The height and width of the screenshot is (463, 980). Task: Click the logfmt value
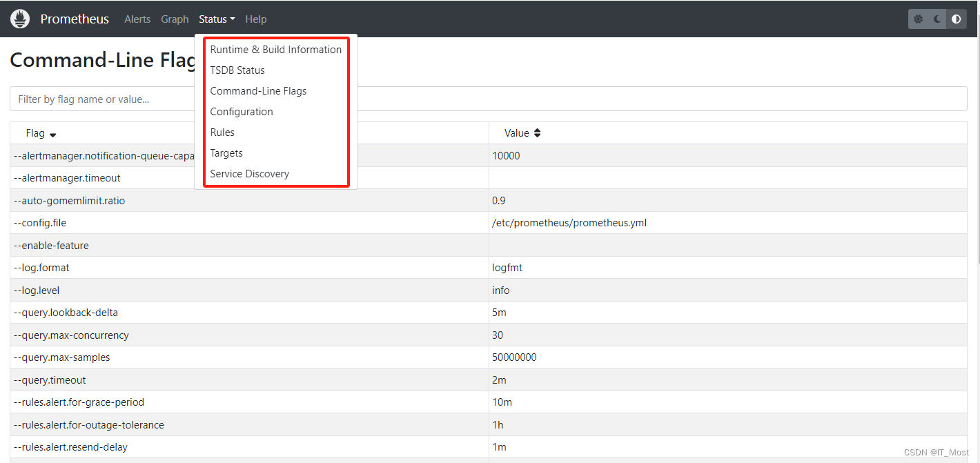click(x=507, y=268)
